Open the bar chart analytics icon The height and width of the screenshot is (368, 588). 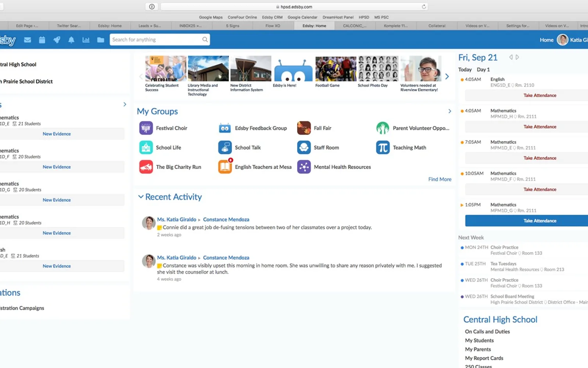pyautogui.click(x=86, y=40)
